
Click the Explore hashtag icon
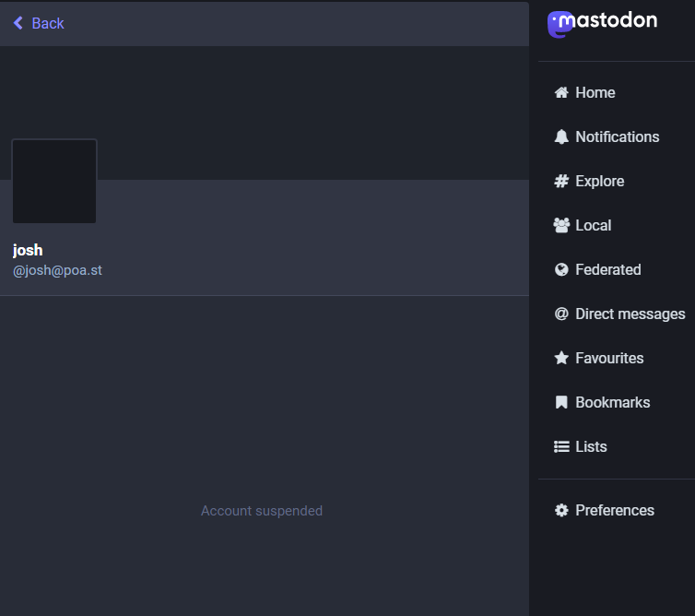pos(561,181)
